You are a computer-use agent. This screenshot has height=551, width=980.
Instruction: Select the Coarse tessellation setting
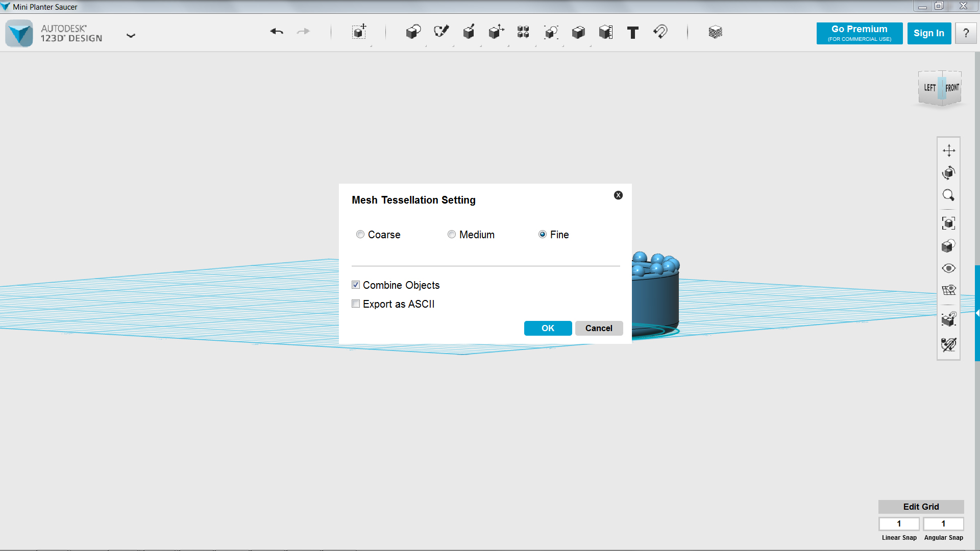[x=360, y=234]
